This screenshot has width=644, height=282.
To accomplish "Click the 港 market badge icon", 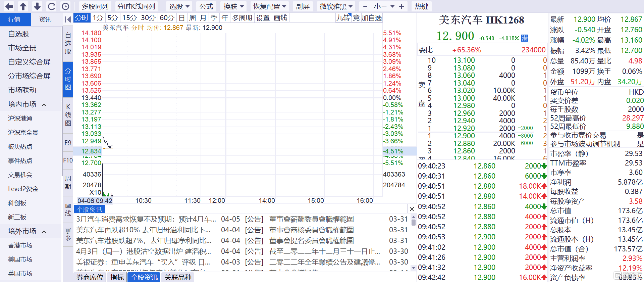I will [x=525, y=38].
